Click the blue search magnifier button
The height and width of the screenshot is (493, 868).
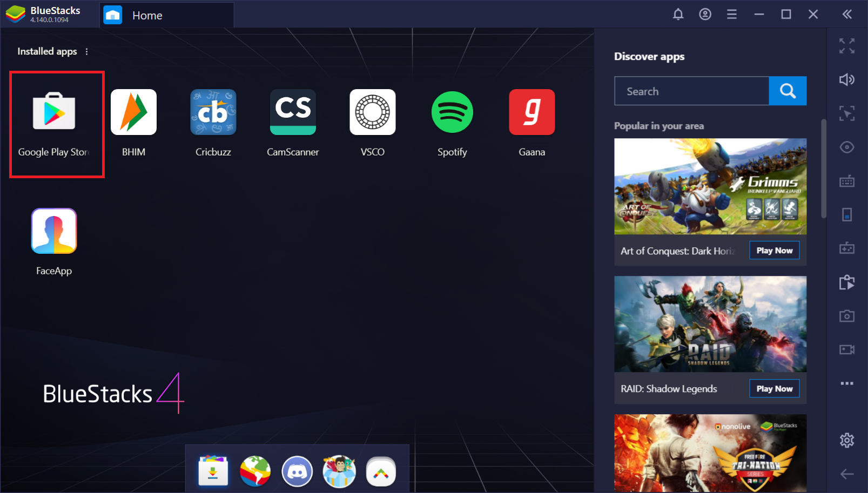point(788,91)
